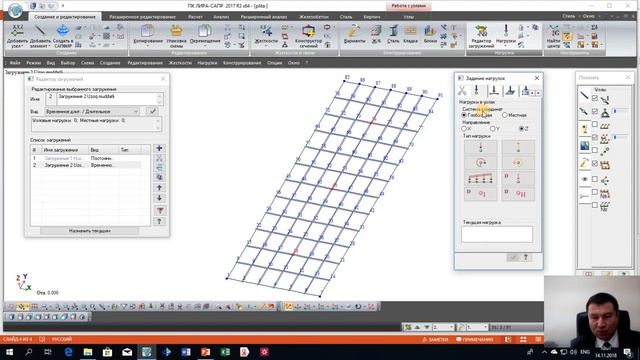Viewport: 640px width, 360px height.
Task: Click the Windows Start button
Action: 9,352
